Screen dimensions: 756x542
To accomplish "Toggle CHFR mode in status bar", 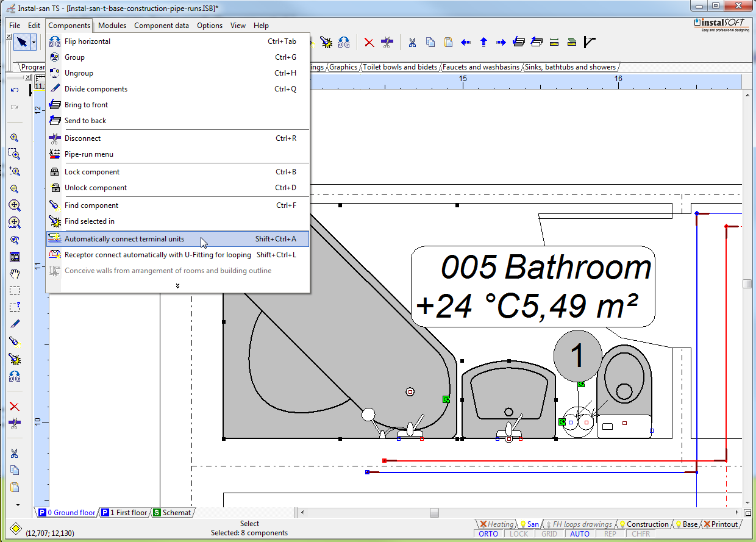I will coord(641,534).
